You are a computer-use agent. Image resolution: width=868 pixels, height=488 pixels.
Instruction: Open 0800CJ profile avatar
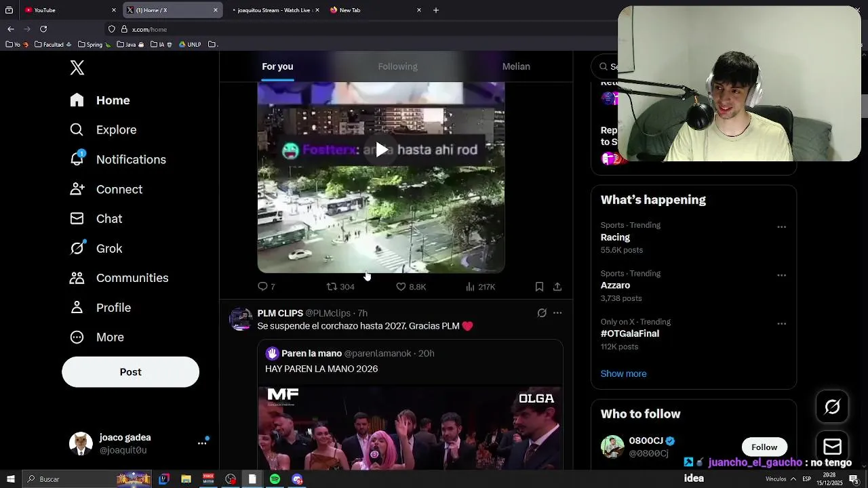pos(612,447)
